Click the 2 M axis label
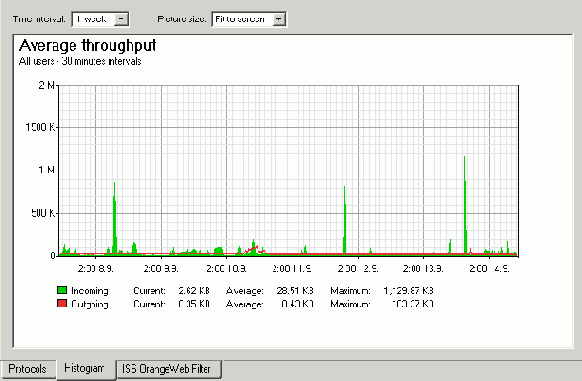This screenshot has width=582, height=381. (x=47, y=85)
